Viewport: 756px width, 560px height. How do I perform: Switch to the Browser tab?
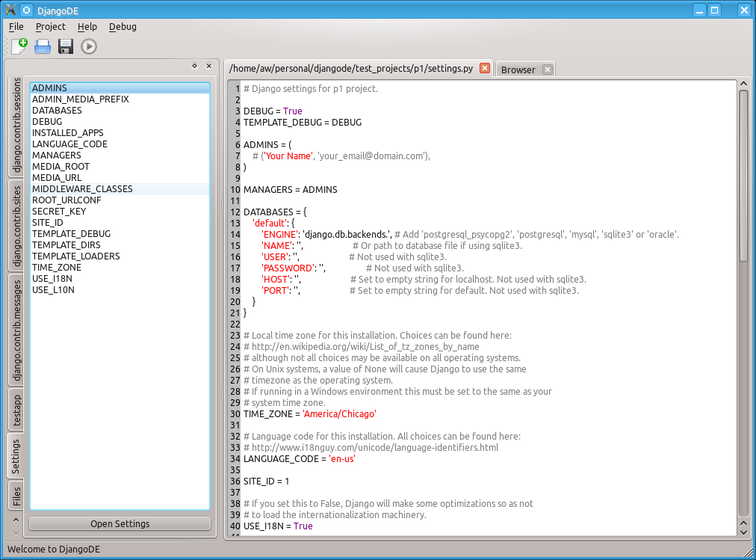(518, 70)
